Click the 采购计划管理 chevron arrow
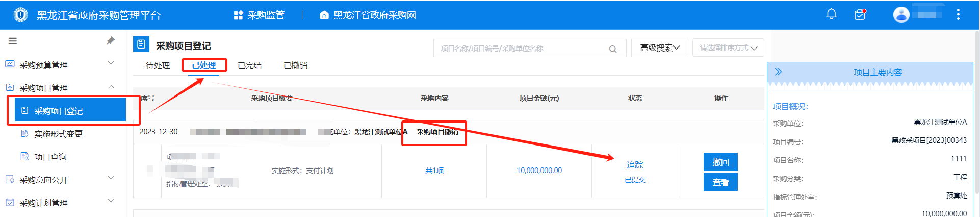 coord(111,201)
